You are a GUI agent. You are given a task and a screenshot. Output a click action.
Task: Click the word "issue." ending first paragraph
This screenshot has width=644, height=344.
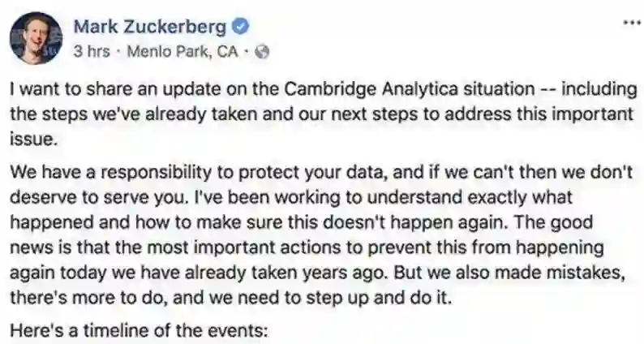pos(31,139)
